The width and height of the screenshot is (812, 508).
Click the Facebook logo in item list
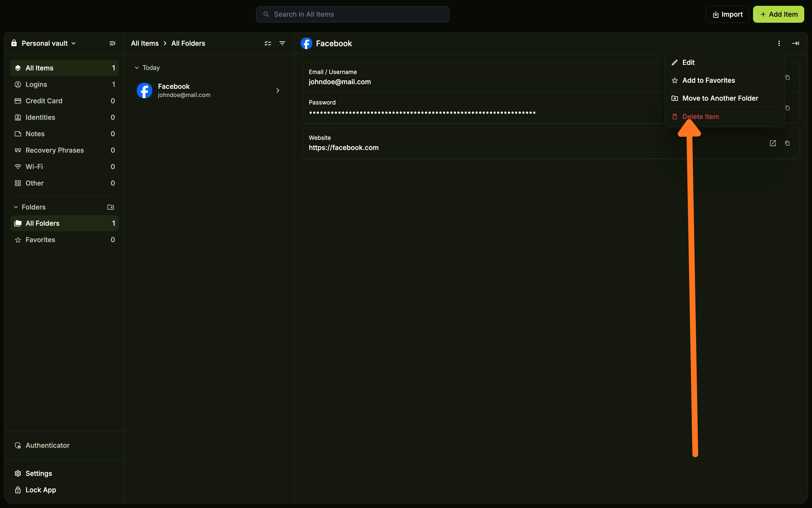click(145, 90)
